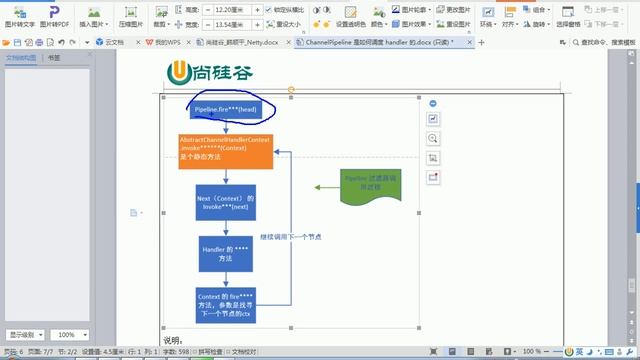Increase height with plus stepper
The image size is (640, 360).
pos(257,10)
